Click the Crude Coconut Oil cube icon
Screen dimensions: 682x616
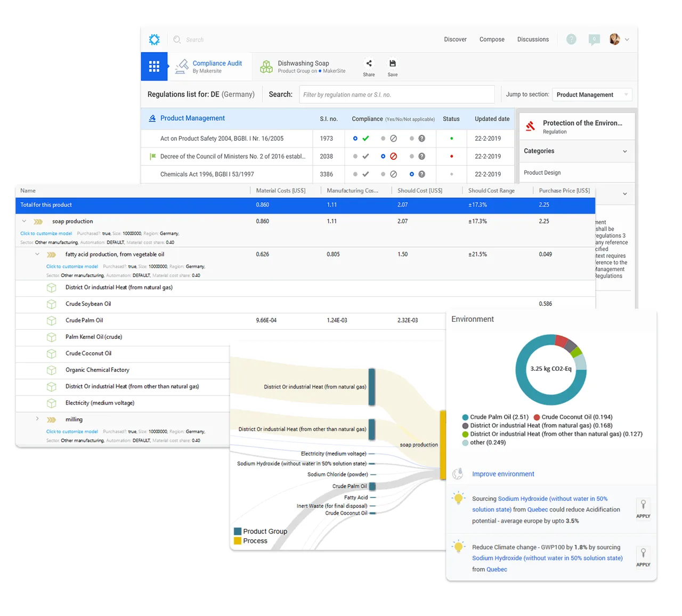click(x=52, y=354)
